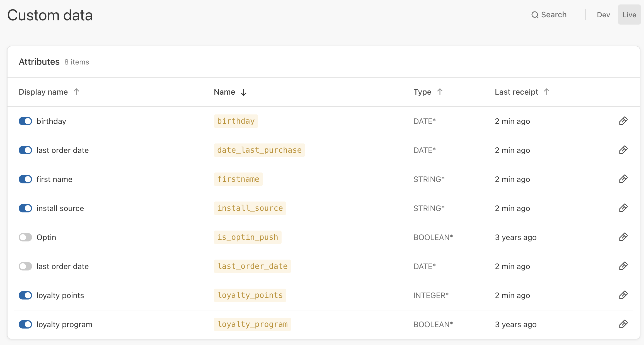Enable toggle for last_order_date attribute

(x=25, y=266)
